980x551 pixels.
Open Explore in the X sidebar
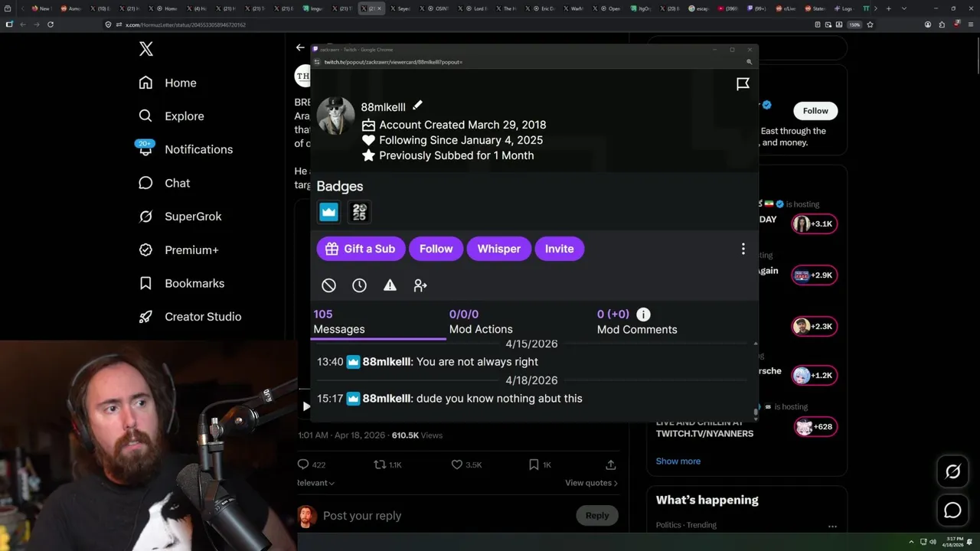pos(171,116)
